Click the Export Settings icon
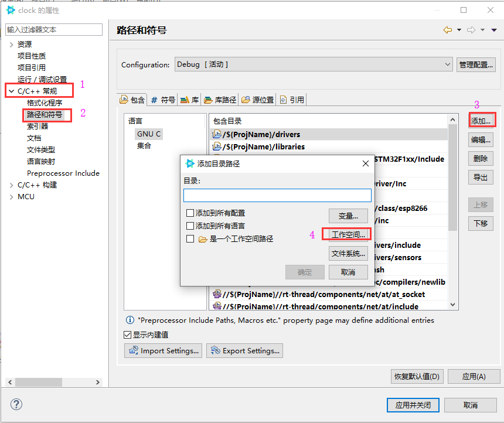 coord(215,350)
